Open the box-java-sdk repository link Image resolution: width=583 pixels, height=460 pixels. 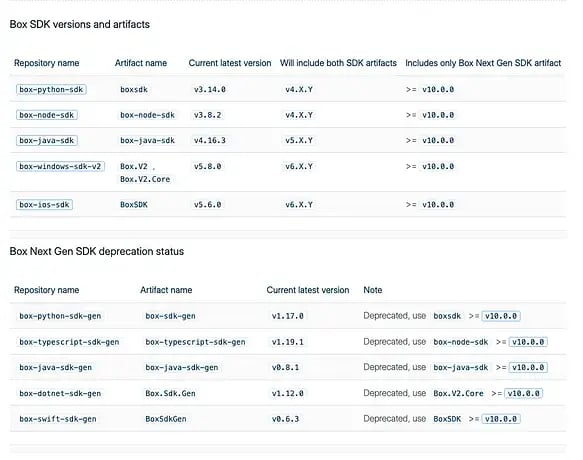tap(47, 141)
